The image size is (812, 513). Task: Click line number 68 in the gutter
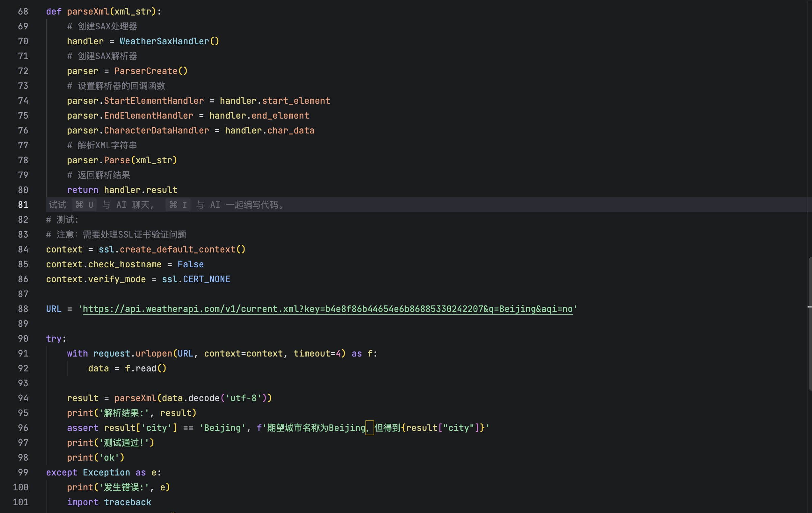click(23, 11)
